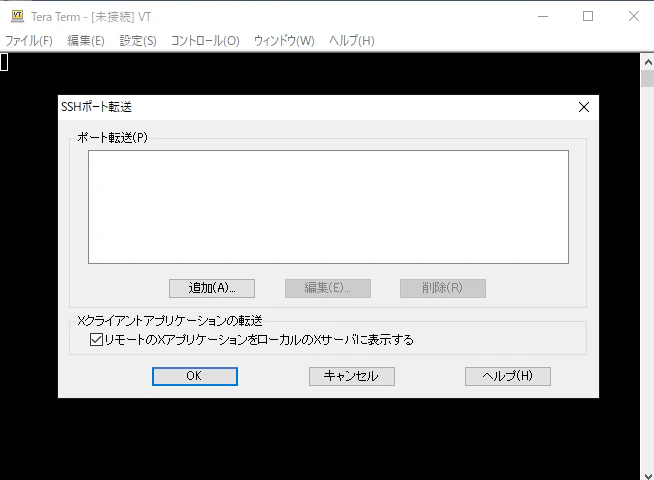The width and height of the screenshot is (654, 480).
Task: Open the ファイル(F) menu
Action: click(28, 40)
